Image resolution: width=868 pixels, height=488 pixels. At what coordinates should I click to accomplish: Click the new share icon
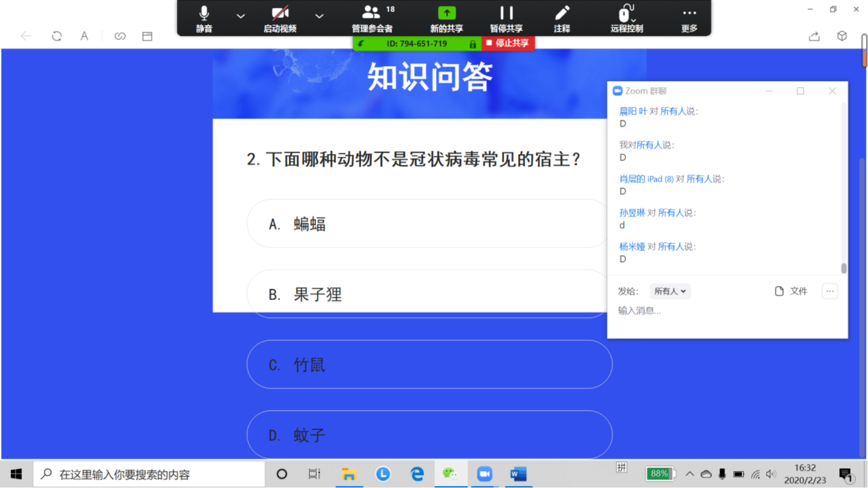[446, 19]
